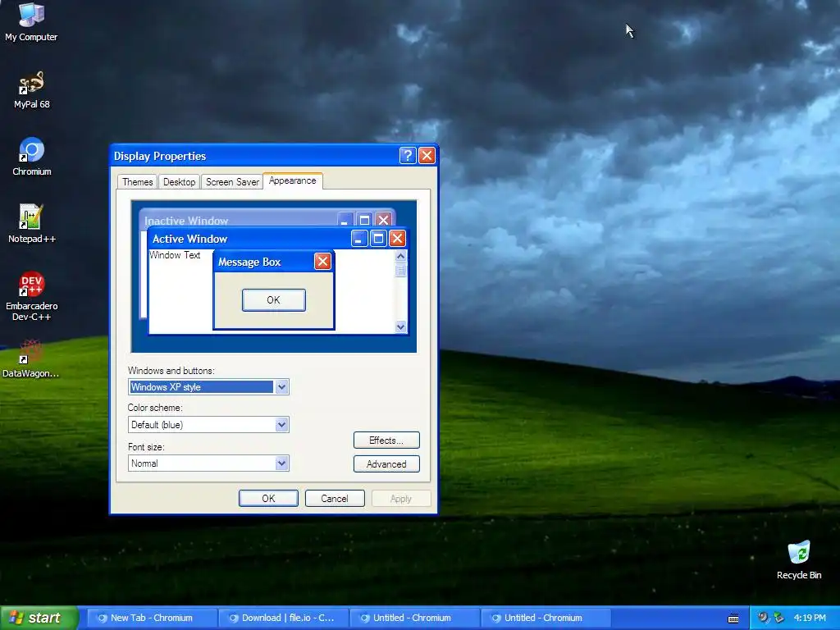Switch to the Desktop tab
Screen dimensions: 840x630
pyautogui.click(x=179, y=182)
